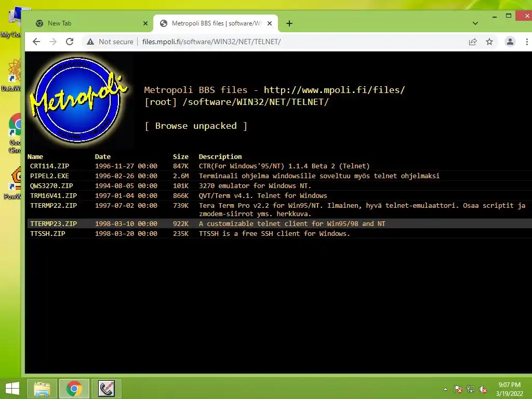The image size is (532, 399).
Task: Click the Action Center flag icon
Action: pos(458,389)
